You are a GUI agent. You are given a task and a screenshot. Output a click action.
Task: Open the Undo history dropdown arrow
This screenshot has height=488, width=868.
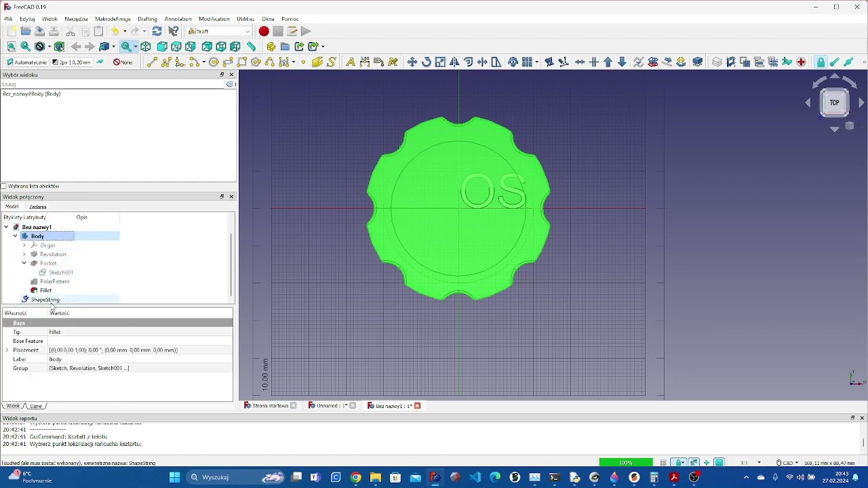(124, 31)
